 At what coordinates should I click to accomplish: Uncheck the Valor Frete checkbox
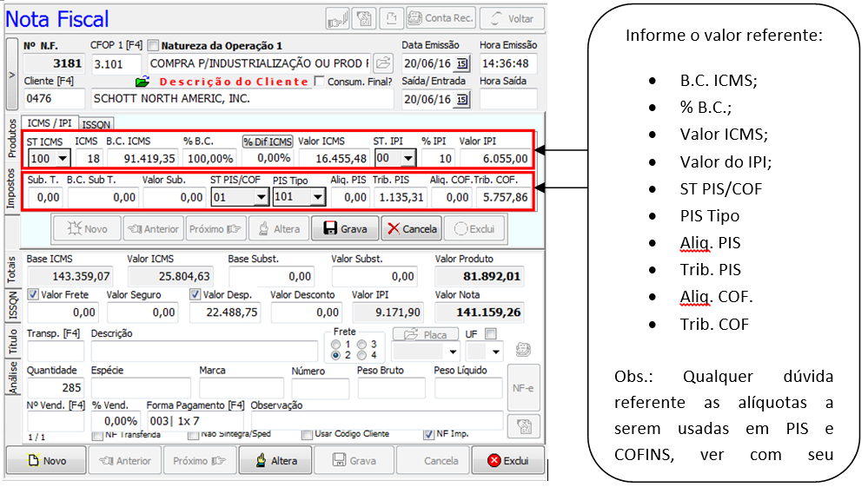pyautogui.click(x=33, y=294)
